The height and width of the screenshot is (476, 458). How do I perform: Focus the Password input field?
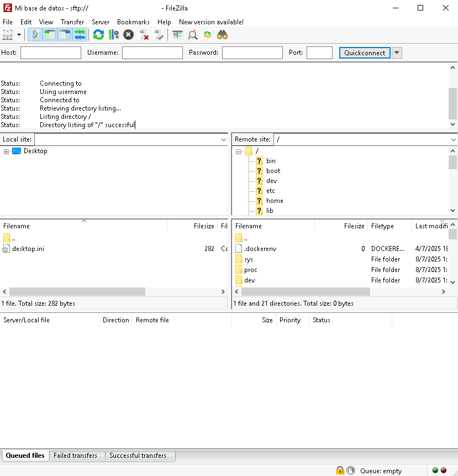pos(252,53)
